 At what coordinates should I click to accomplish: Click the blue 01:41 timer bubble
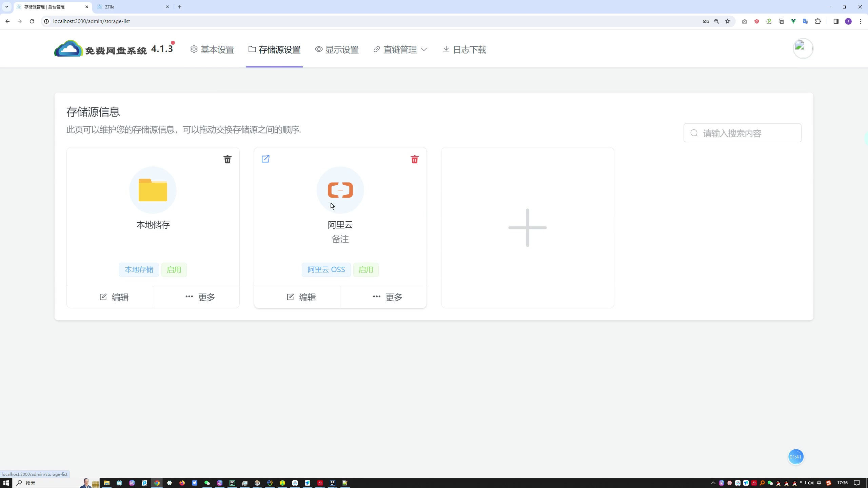(x=795, y=457)
